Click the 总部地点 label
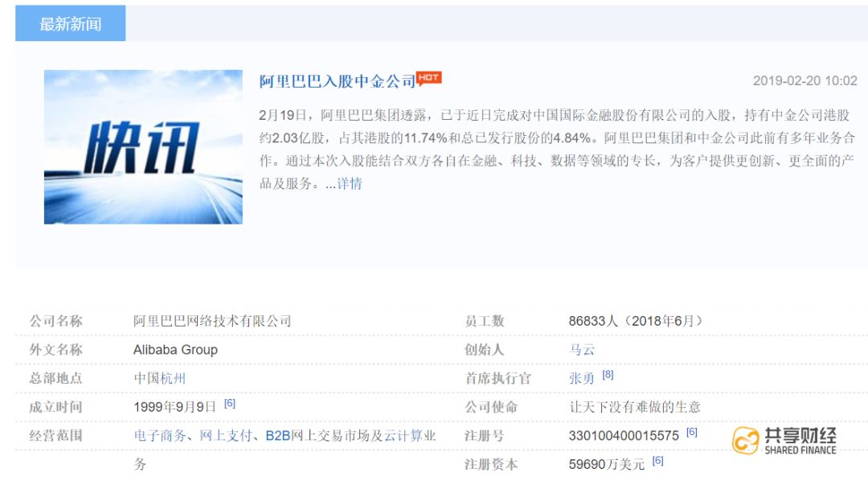Image resolution: width=868 pixels, height=477 pixels. click(56, 378)
